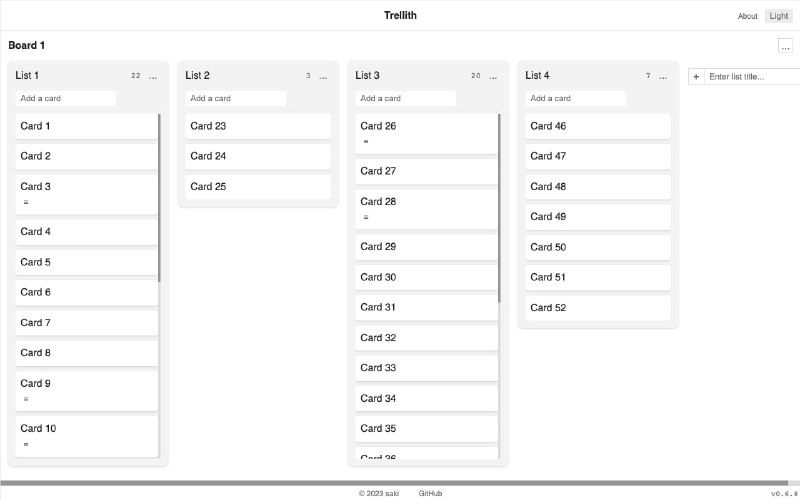Click the List 1 vertical scrollbar
Screen dimensions: 800x500
pos(159,200)
